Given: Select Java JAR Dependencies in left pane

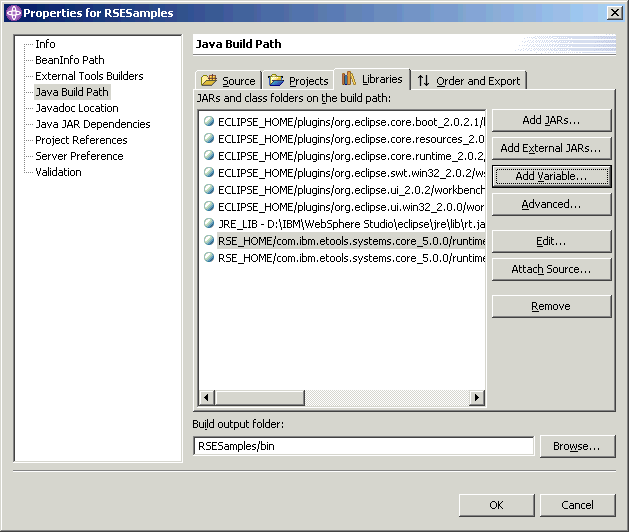Looking at the screenshot, I should [x=92, y=124].
